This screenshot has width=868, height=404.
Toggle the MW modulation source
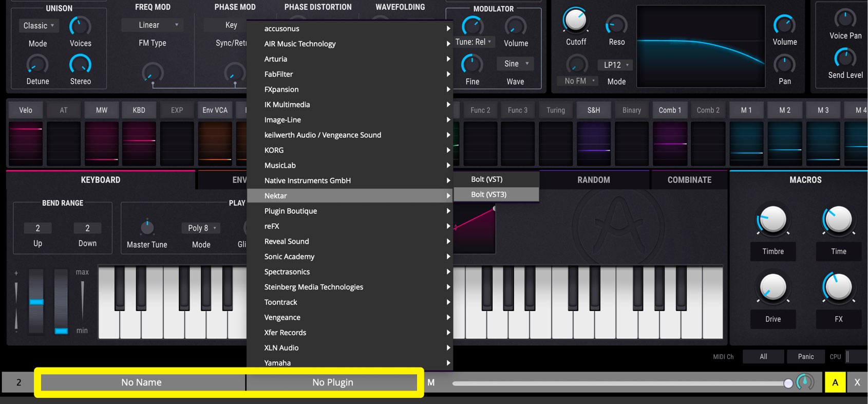pyautogui.click(x=102, y=110)
